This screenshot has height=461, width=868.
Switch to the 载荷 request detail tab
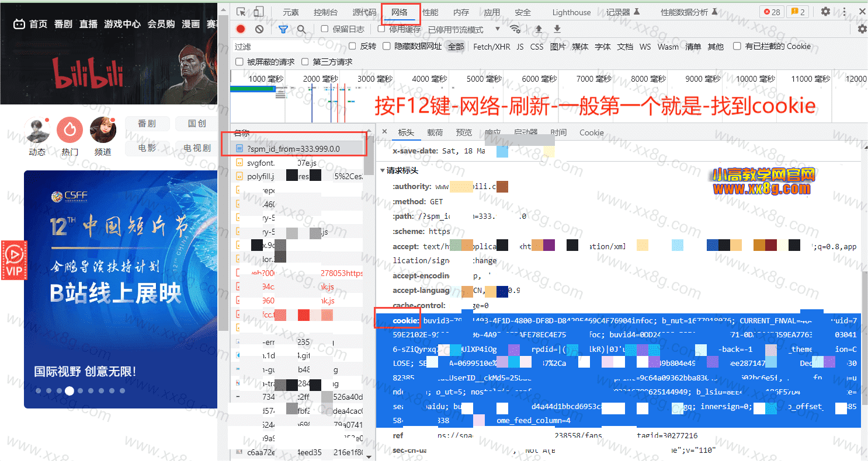tap(435, 132)
